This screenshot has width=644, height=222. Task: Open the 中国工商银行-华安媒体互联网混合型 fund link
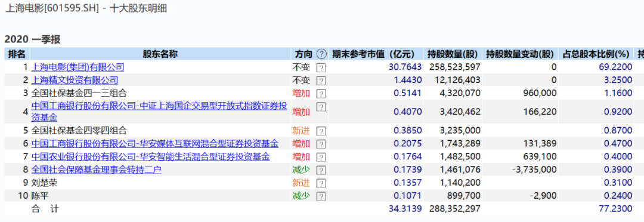(x=155, y=144)
